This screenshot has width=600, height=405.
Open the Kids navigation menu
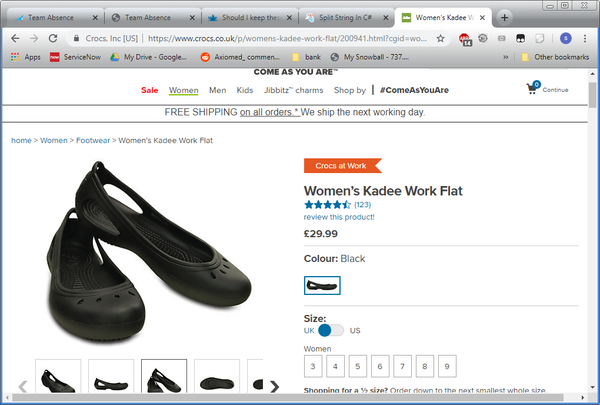(245, 90)
